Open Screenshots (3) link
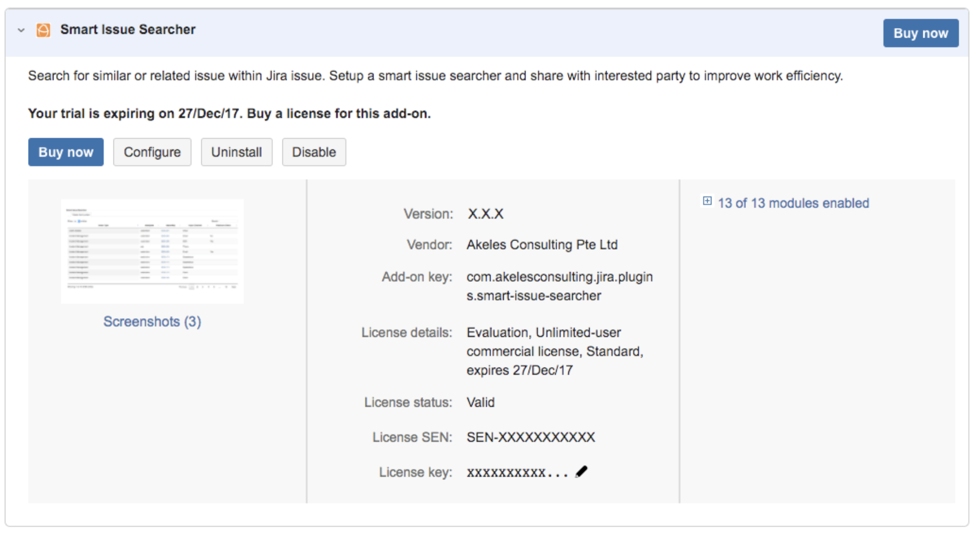This screenshot has height=535, width=980. click(x=152, y=321)
